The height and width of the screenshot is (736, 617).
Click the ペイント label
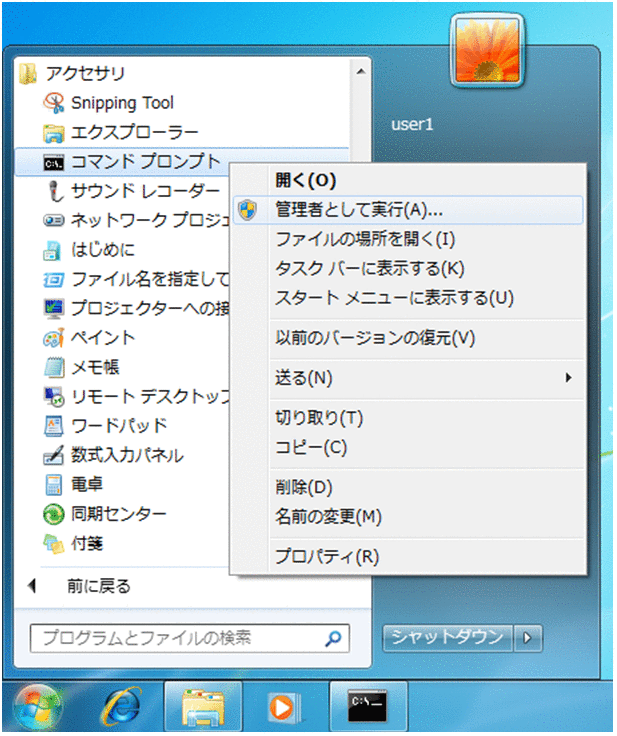point(103,338)
